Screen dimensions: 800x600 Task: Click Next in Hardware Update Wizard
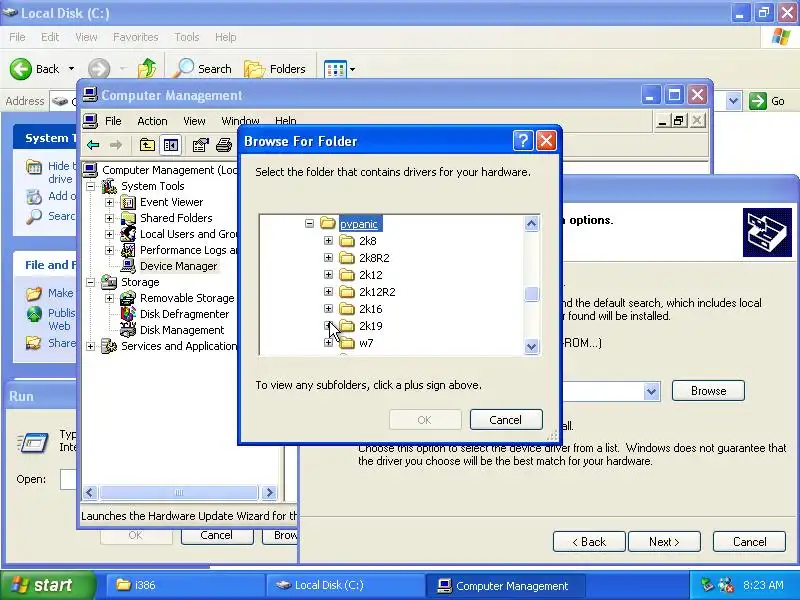(x=664, y=542)
